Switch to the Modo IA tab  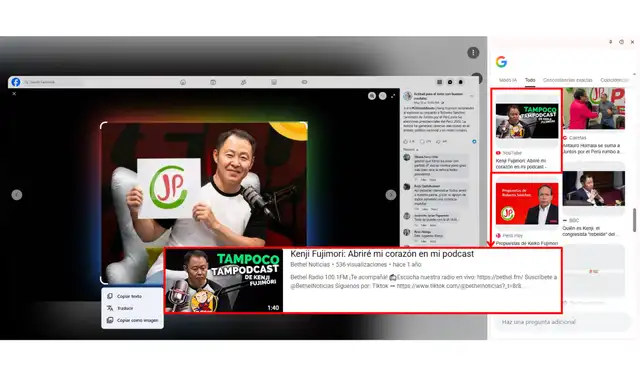508,80
